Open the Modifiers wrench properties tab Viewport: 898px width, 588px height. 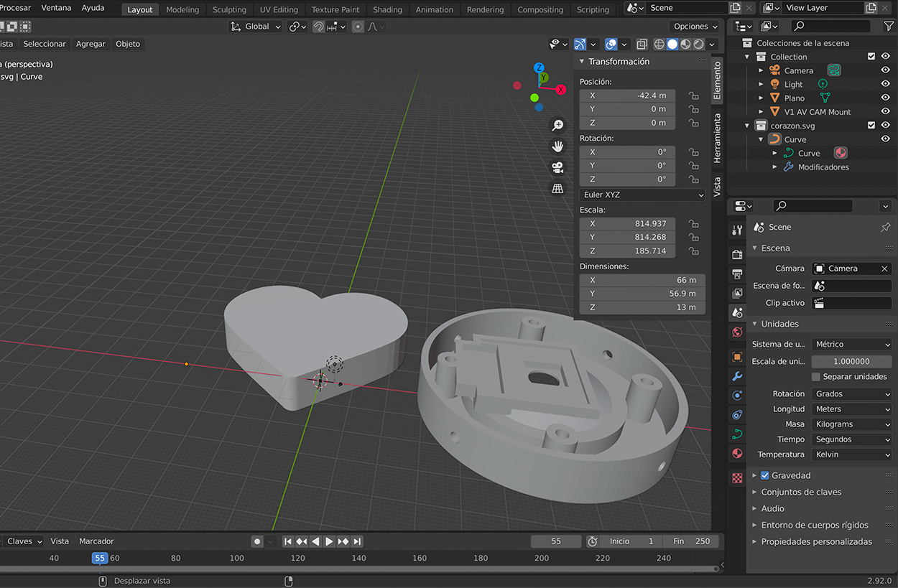click(x=737, y=376)
